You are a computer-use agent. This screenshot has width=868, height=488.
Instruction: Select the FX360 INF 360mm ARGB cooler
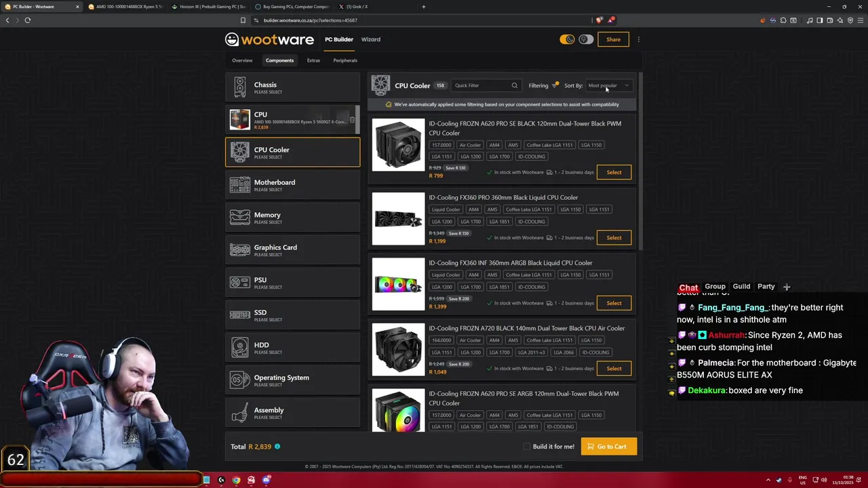614,303
